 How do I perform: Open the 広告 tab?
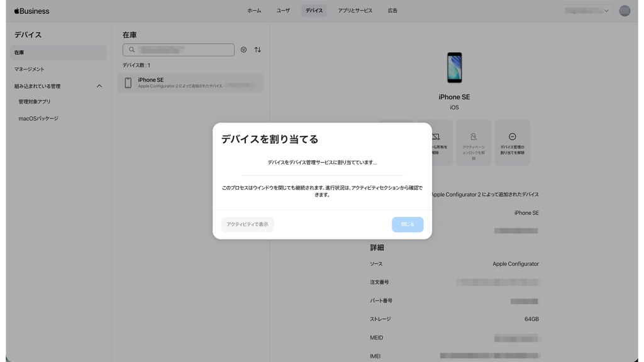392,11
